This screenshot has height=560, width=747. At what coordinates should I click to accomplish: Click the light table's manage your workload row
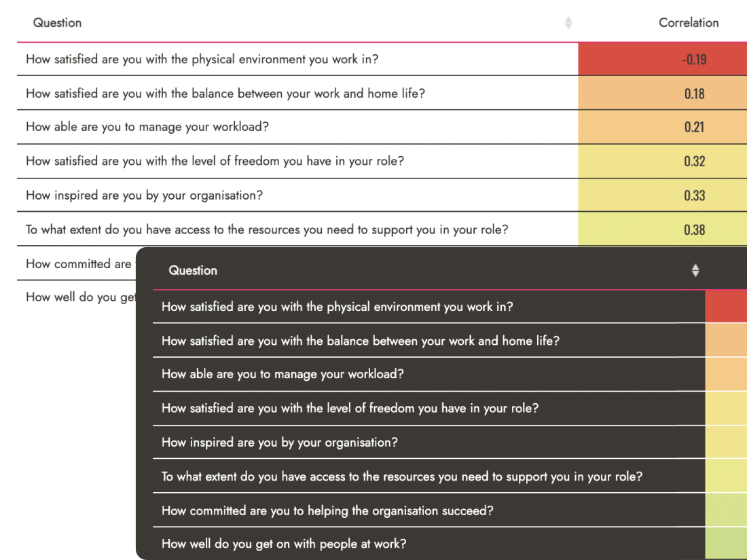click(x=147, y=128)
